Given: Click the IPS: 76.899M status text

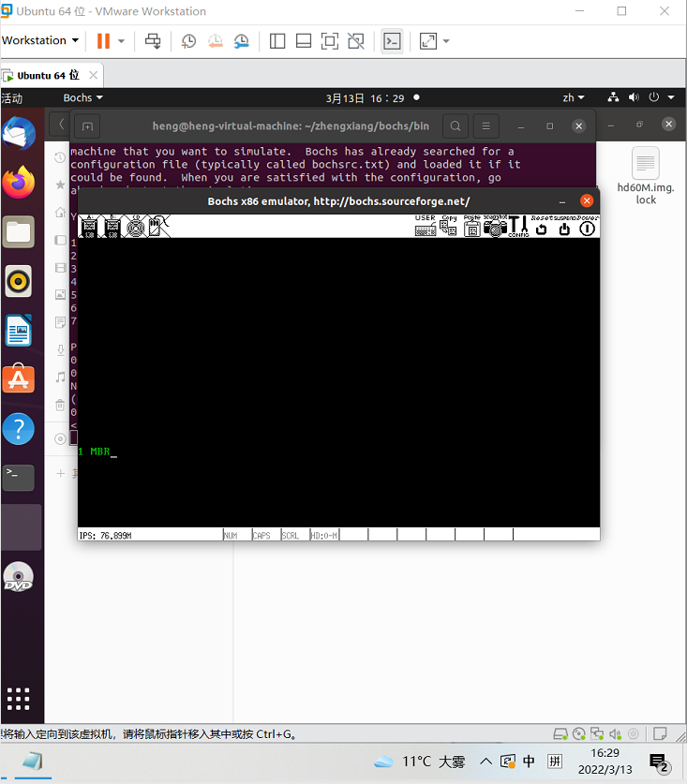Looking at the screenshot, I should click(105, 536).
